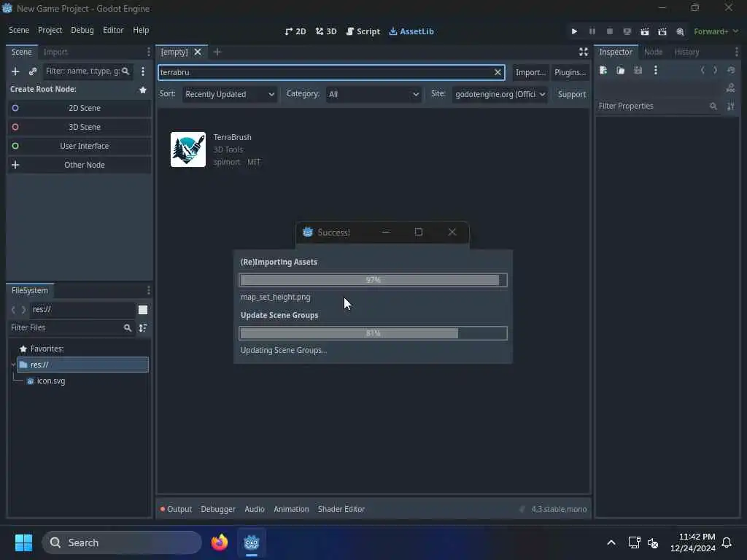Image resolution: width=747 pixels, height=560 pixels.
Task: Create a 3D Scene root node
Action: [79, 127]
